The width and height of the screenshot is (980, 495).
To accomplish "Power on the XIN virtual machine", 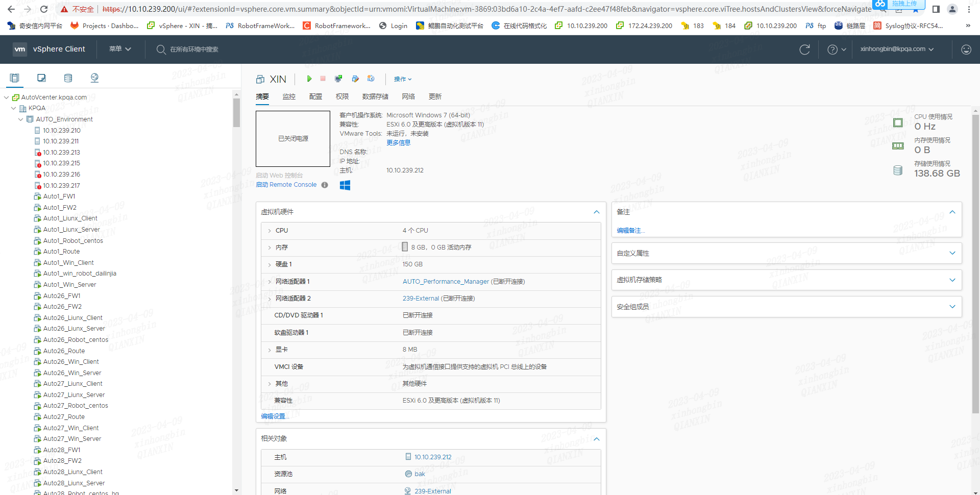I will point(309,79).
